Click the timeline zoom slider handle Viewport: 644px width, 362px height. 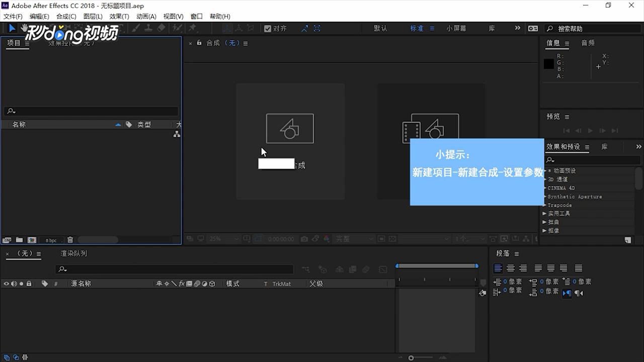click(x=411, y=358)
